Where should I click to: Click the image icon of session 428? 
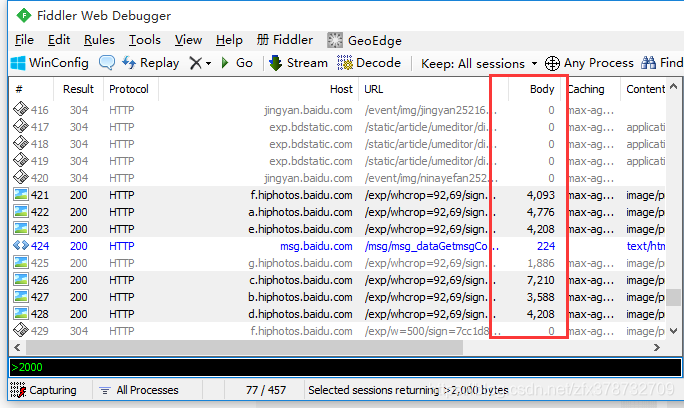tap(21, 313)
